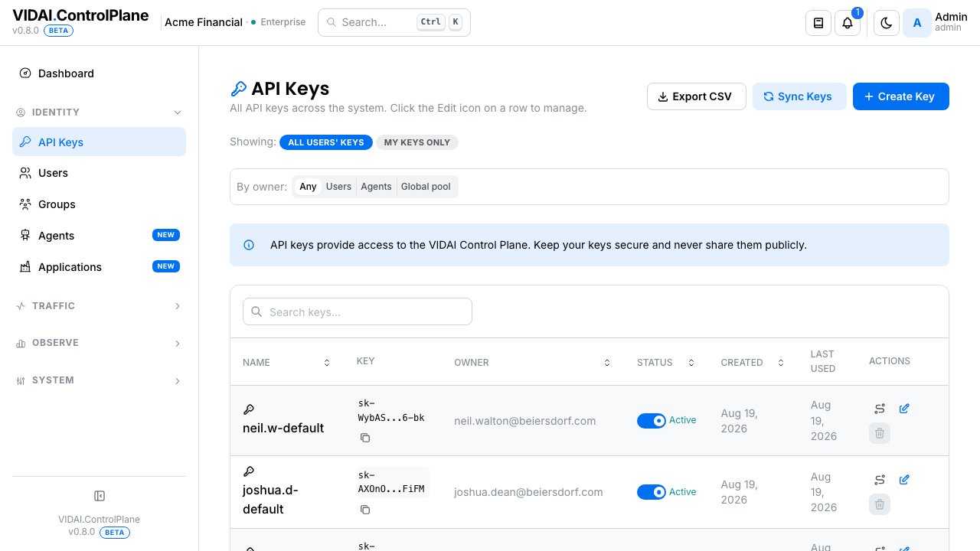This screenshot has width=980, height=551.
Task: Click the key icon above neil.w-default
Action: tap(249, 409)
